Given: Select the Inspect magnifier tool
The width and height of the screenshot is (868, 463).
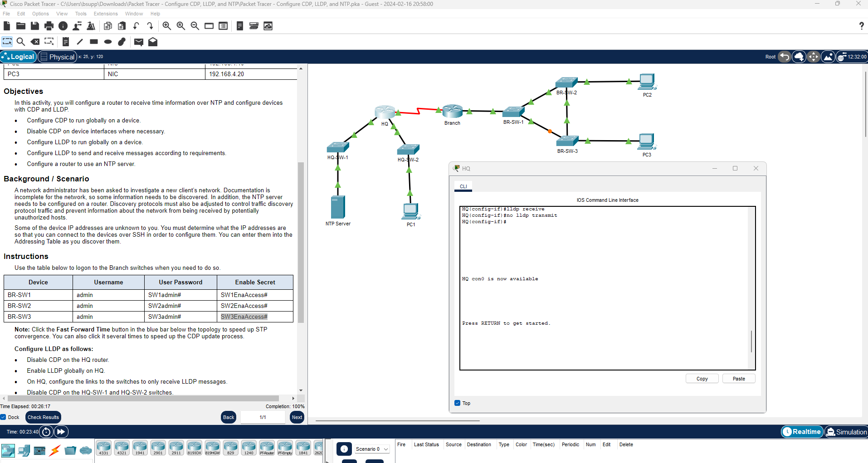Looking at the screenshot, I should 21,42.
